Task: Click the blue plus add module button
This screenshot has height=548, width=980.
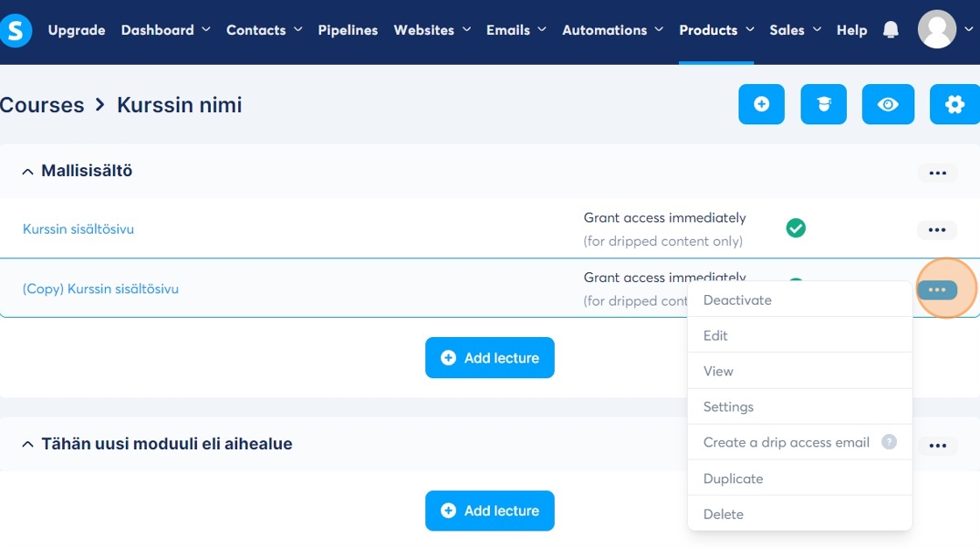Action: point(761,105)
